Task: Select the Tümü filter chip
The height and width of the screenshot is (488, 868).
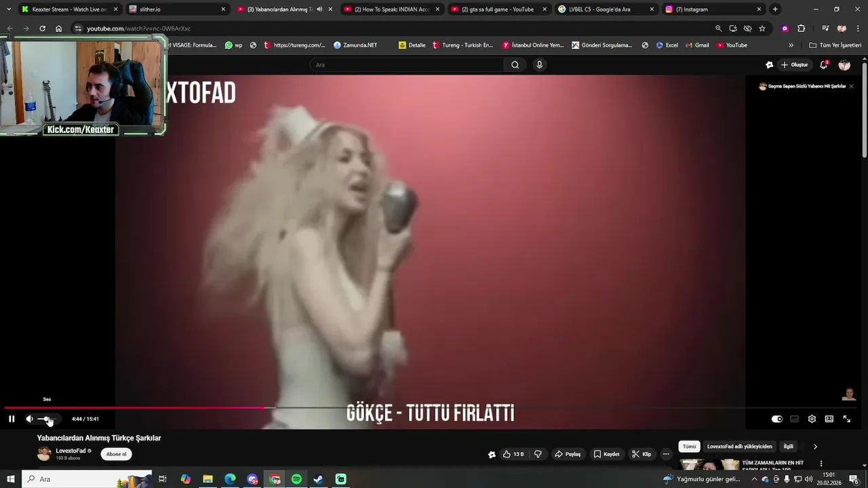Action: (689, 447)
